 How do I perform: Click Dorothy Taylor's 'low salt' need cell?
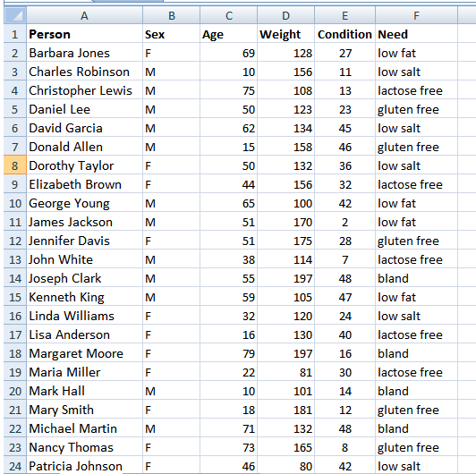[x=417, y=165]
